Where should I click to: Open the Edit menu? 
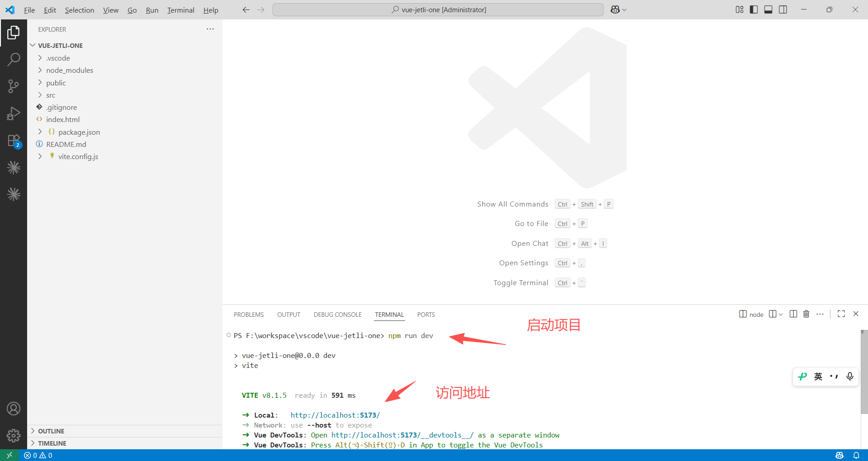50,10
